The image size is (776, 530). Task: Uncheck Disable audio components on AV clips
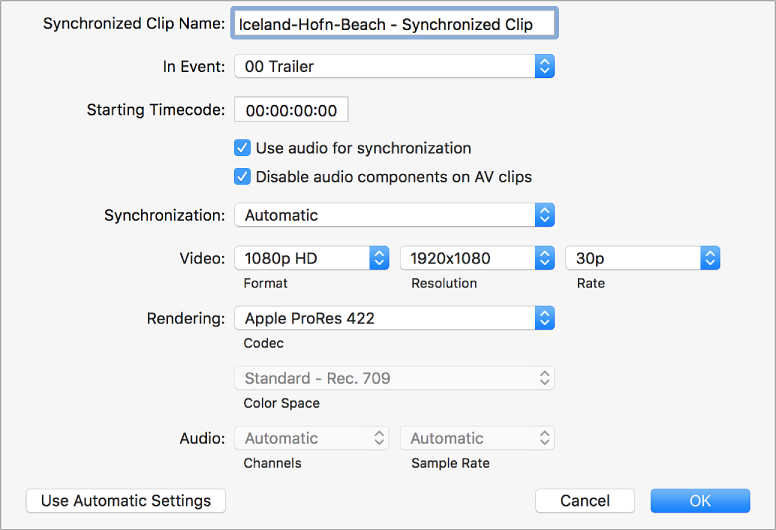[x=242, y=177]
